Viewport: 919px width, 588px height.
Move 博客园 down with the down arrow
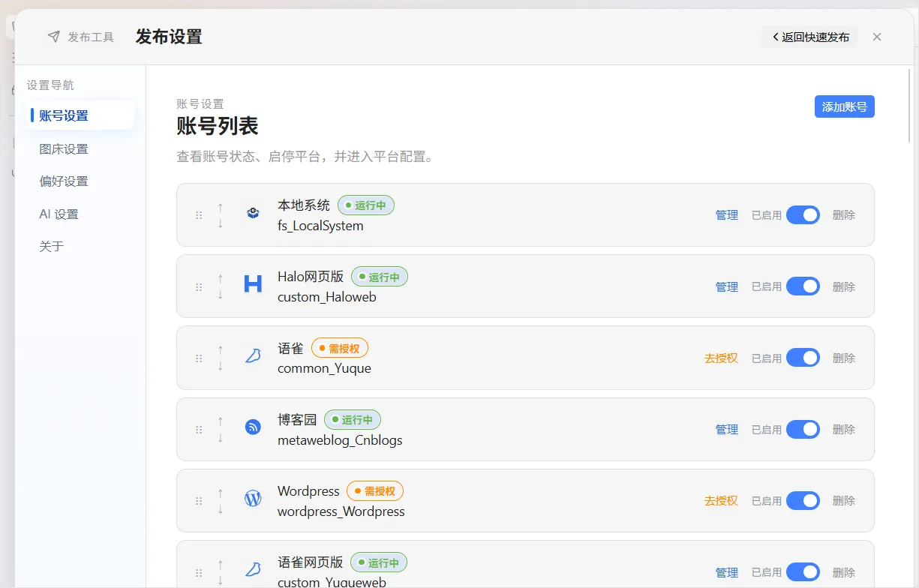[x=220, y=438]
